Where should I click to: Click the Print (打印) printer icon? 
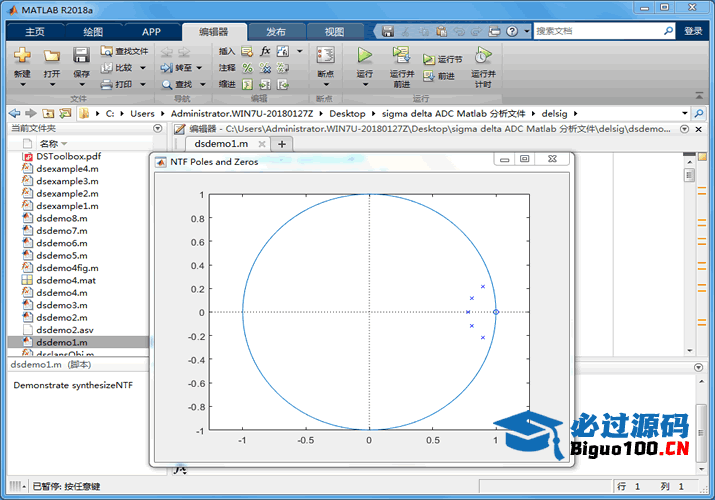pos(107,84)
